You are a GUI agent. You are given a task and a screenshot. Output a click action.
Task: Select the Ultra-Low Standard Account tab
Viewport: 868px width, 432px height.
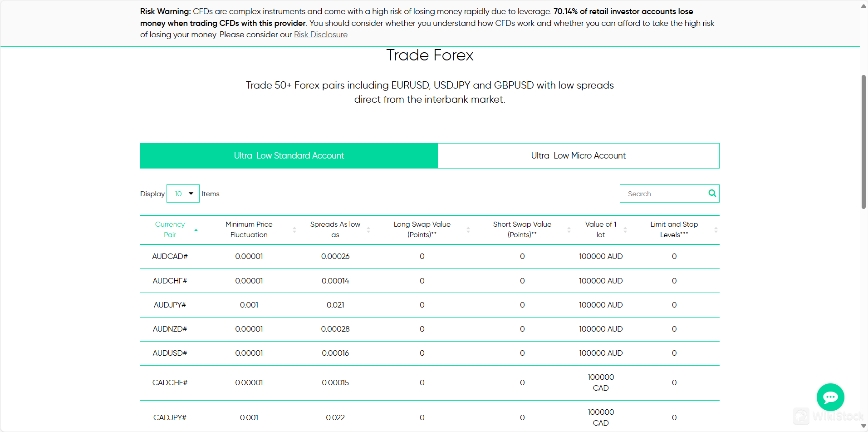[x=289, y=156]
